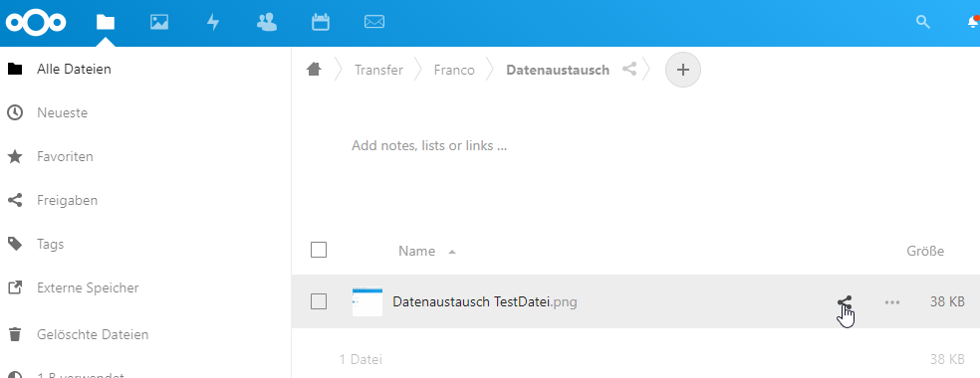Screen dimensions: 980x378
Task: Click the 38 KB size of TestDatei.png
Action: click(947, 301)
